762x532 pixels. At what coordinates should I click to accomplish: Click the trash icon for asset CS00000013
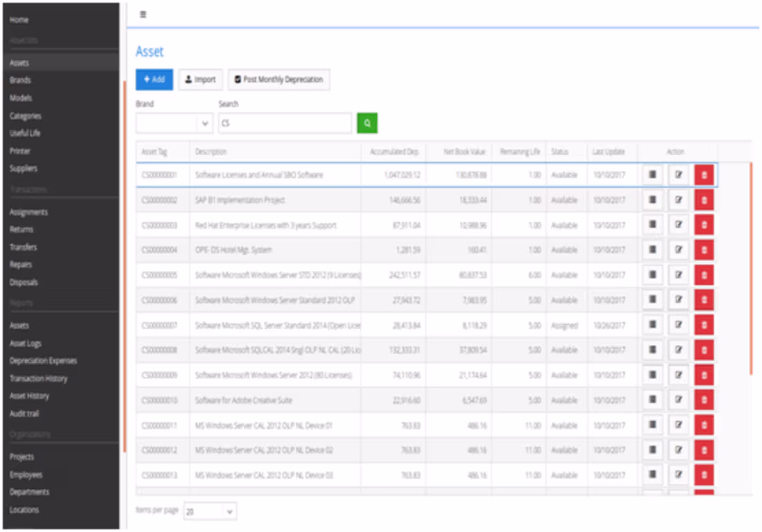coord(704,475)
